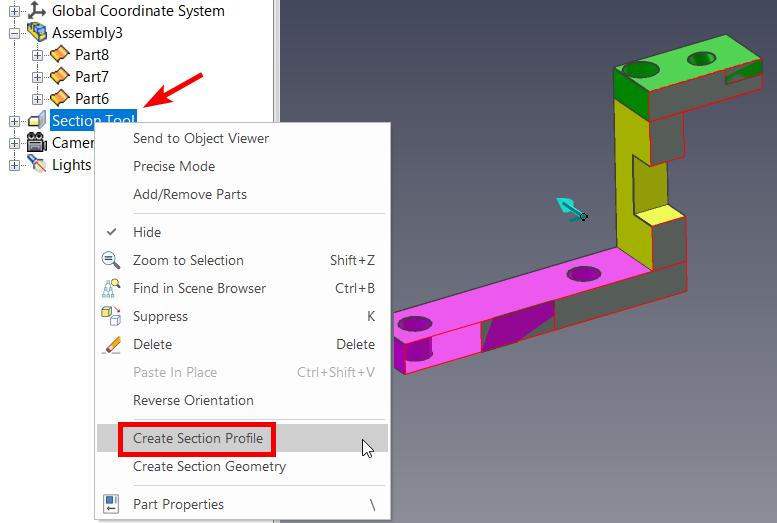The image size is (777, 523).
Task: Click the Zoom to Selection magnifier icon
Action: click(111, 260)
